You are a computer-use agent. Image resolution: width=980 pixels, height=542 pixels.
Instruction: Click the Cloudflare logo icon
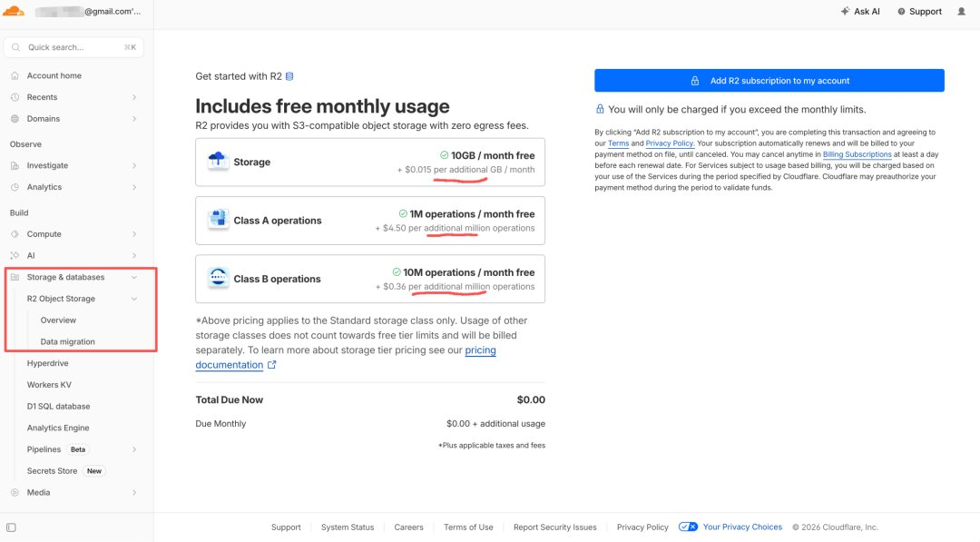tap(14, 11)
